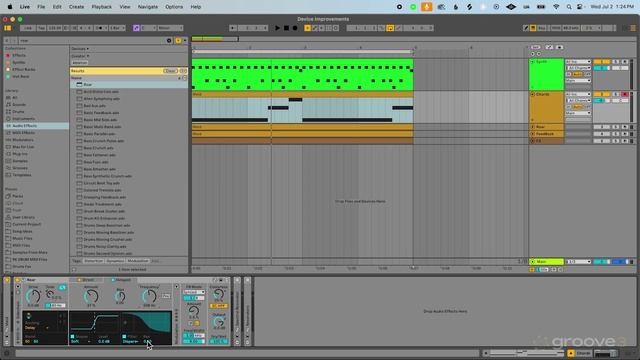Image resolution: width=640 pixels, height=360 pixels.
Task: Click the Link button
Action: (27, 28)
